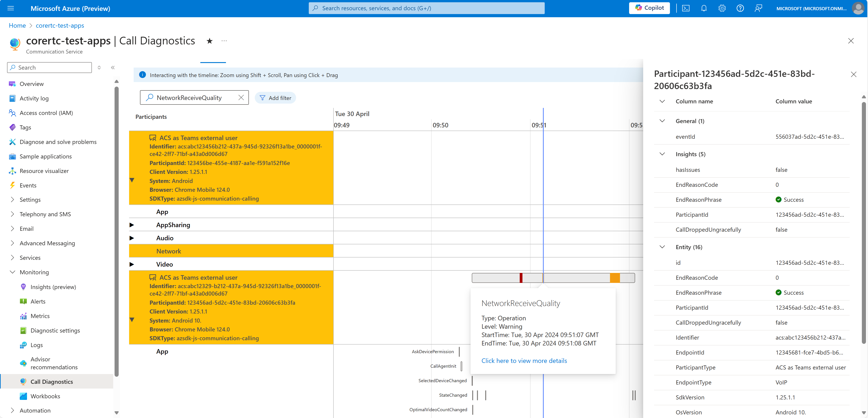This screenshot has width=868, height=418.
Task: Click the Alerts icon in monitoring
Action: pos(23,301)
